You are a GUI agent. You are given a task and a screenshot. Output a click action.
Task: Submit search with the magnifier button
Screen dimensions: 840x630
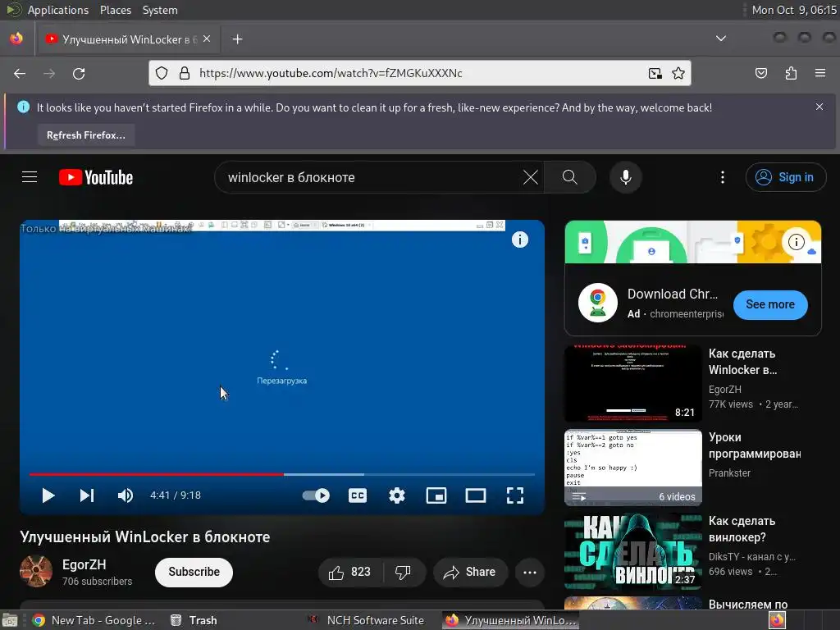(x=570, y=177)
